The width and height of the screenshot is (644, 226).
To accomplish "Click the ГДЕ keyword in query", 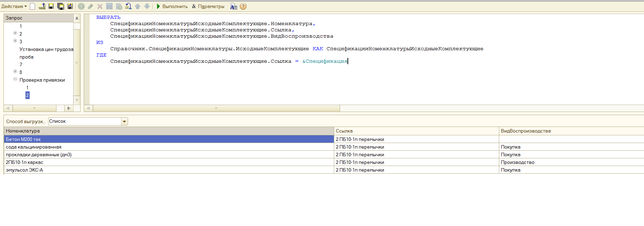I will 102,55.
